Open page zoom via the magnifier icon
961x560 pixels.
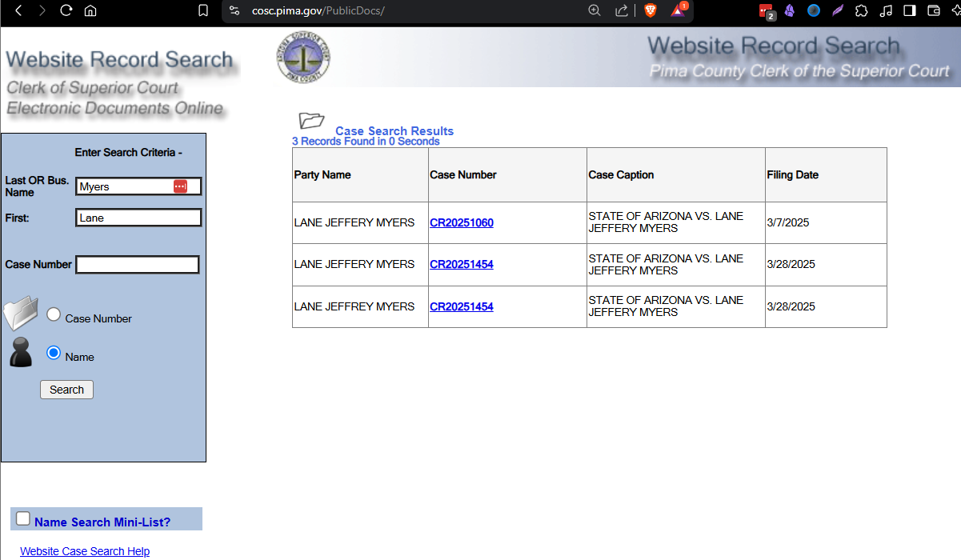[594, 11]
